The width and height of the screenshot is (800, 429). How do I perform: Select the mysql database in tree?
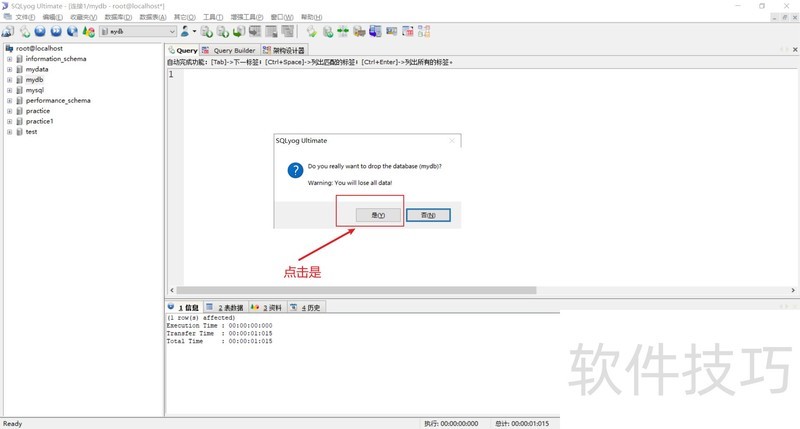click(x=35, y=90)
